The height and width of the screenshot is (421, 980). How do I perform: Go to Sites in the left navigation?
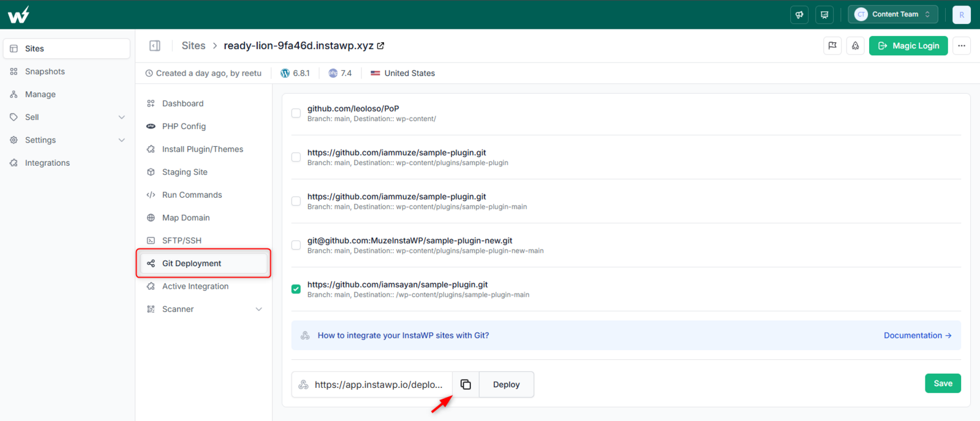coord(67,49)
